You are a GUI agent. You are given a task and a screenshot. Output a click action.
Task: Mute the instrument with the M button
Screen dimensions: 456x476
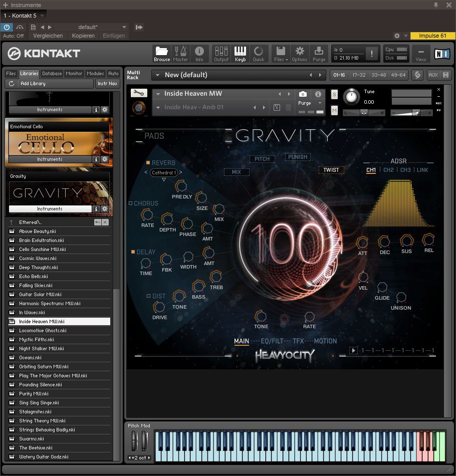(334, 111)
